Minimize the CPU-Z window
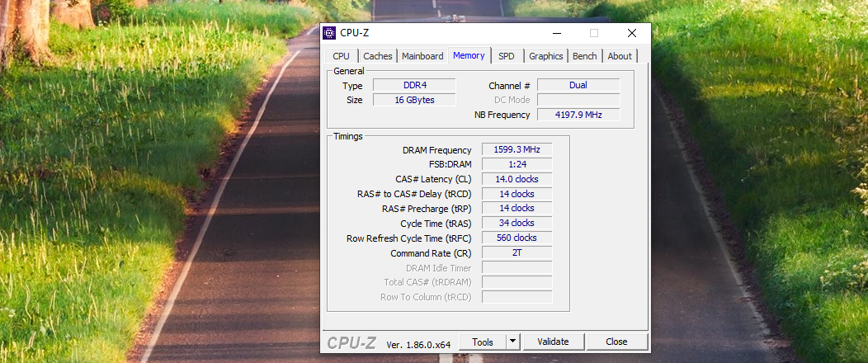The width and height of the screenshot is (868, 363). pyautogui.click(x=556, y=33)
